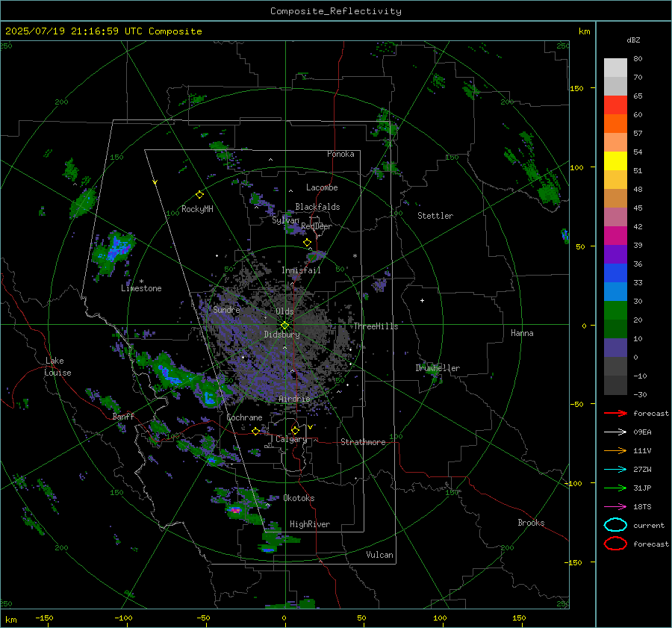Click the Didsbury city label
This screenshot has width=672, height=628.
click(282, 335)
